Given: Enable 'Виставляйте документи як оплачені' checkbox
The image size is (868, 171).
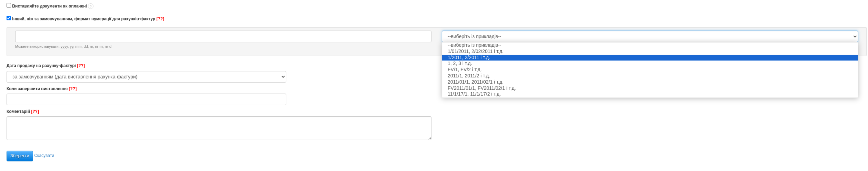Looking at the screenshot, I should (x=9, y=5).
